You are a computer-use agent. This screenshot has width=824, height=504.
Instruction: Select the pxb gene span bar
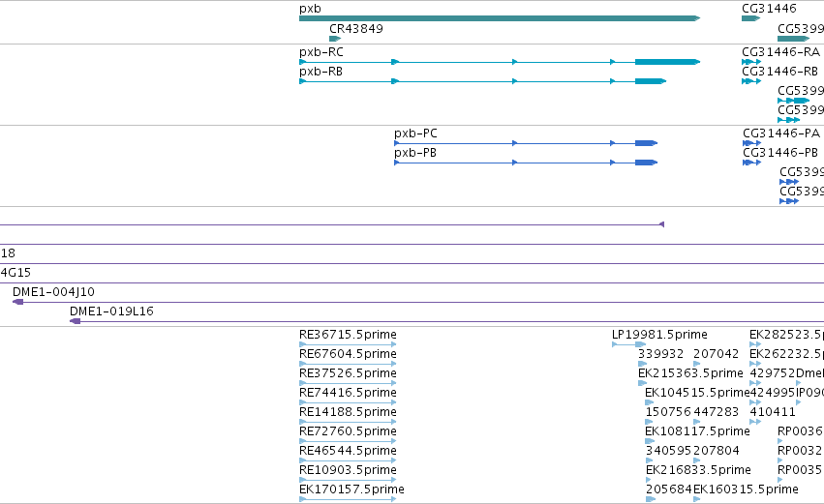point(500,18)
